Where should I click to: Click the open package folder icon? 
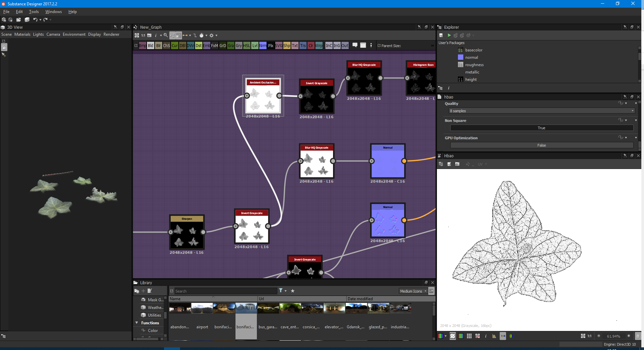pos(19,20)
